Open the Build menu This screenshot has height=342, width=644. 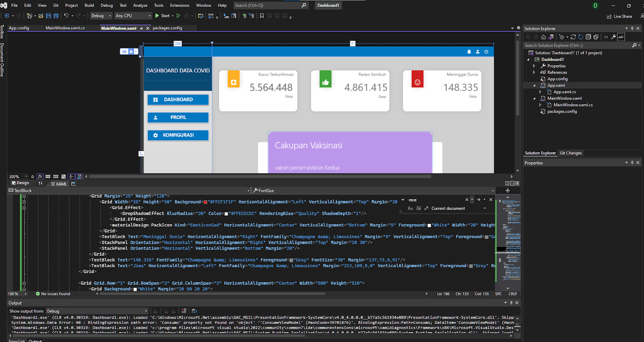click(89, 5)
